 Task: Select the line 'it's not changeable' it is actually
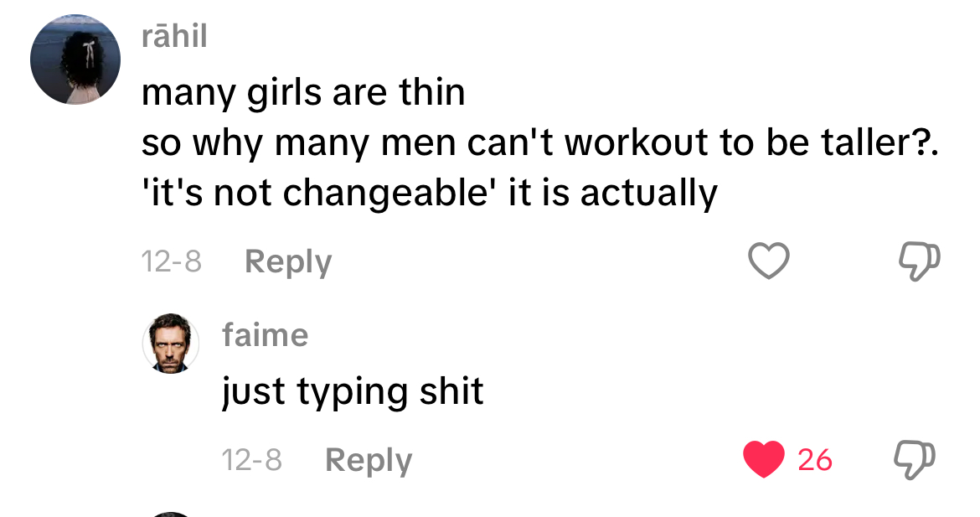pyautogui.click(x=430, y=193)
